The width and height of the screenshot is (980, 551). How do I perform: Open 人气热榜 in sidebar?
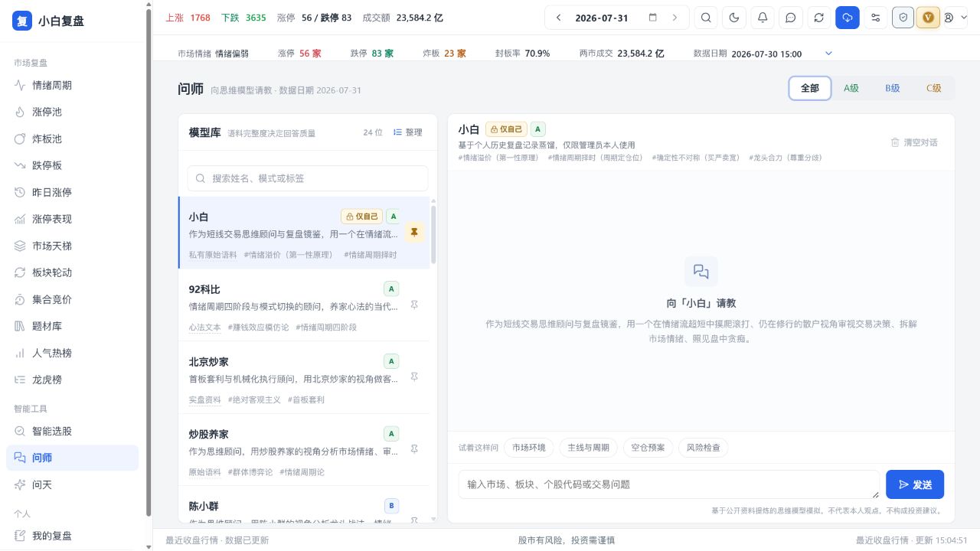pyautogui.click(x=72, y=354)
